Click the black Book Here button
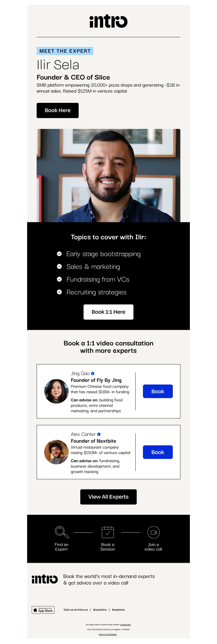This screenshot has width=217, height=644. point(58,111)
